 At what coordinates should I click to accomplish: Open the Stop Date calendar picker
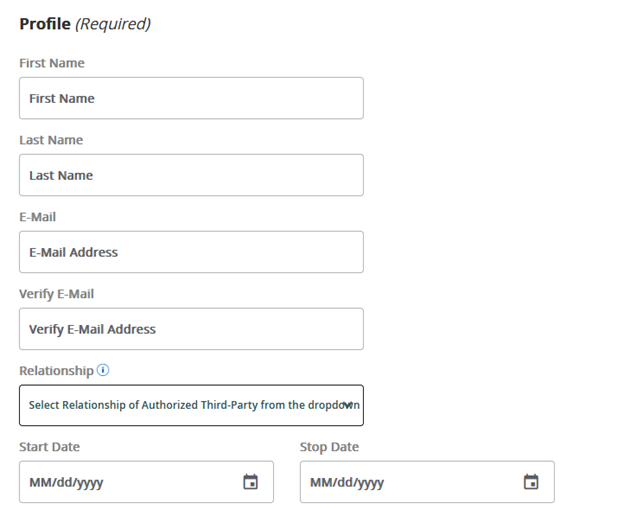click(x=531, y=482)
